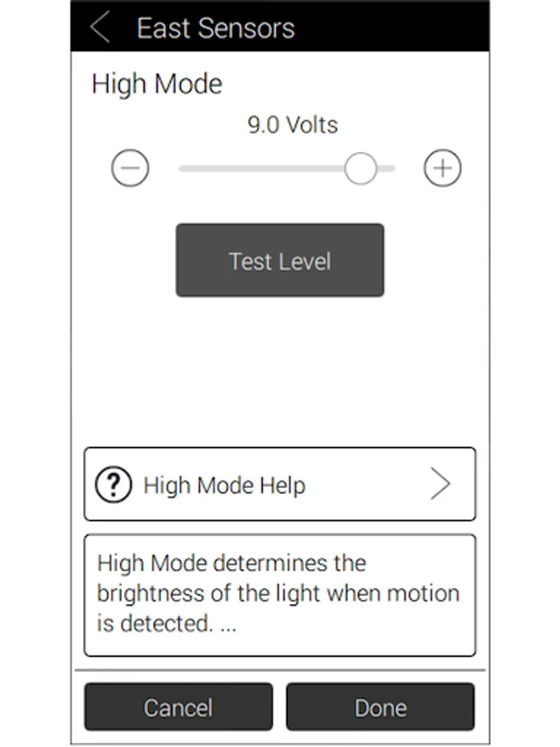Screen dimensions: 560x747
Task: Confirm settings with the Done button
Action: pyautogui.click(x=380, y=707)
